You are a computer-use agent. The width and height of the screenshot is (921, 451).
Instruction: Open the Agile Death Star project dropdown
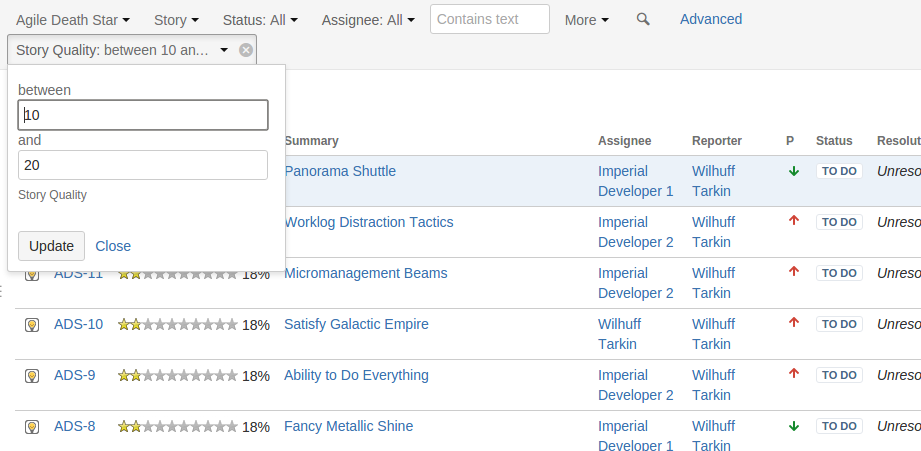coord(73,20)
